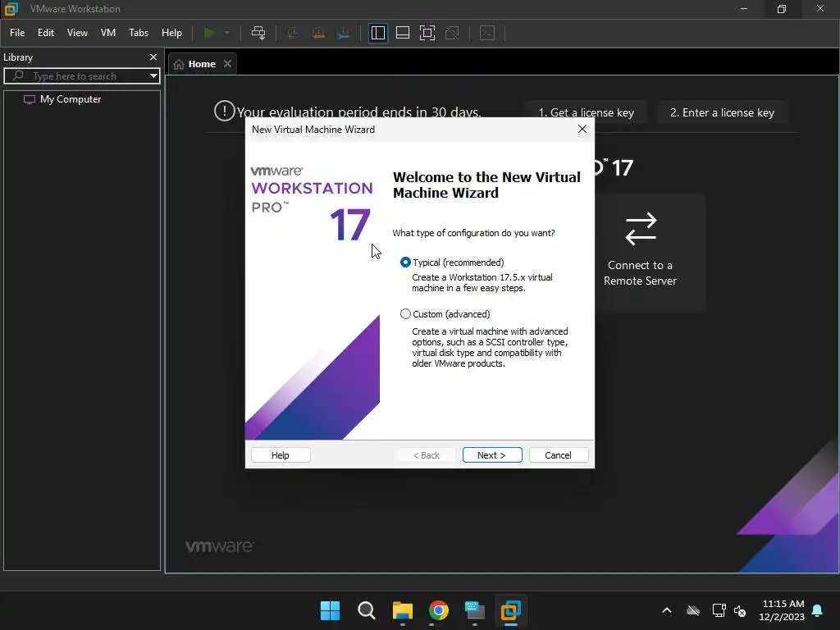Click the console view toolbar icon

coord(487,33)
